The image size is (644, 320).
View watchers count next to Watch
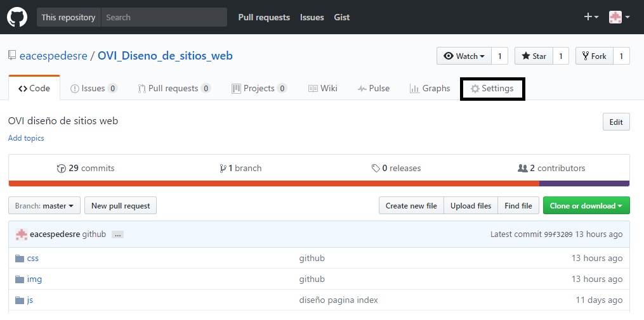(x=500, y=56)
